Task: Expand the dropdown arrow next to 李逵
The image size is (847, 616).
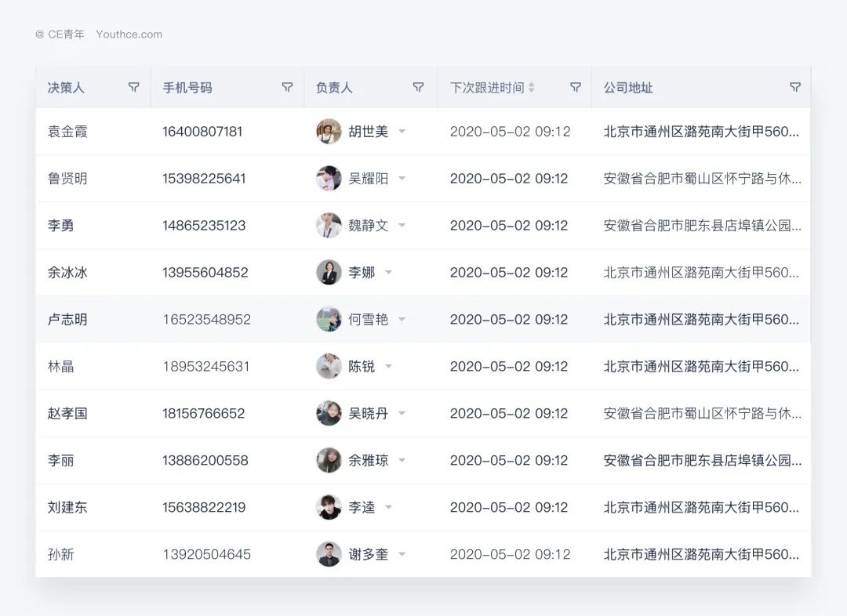Action: [x=388, y=507]
